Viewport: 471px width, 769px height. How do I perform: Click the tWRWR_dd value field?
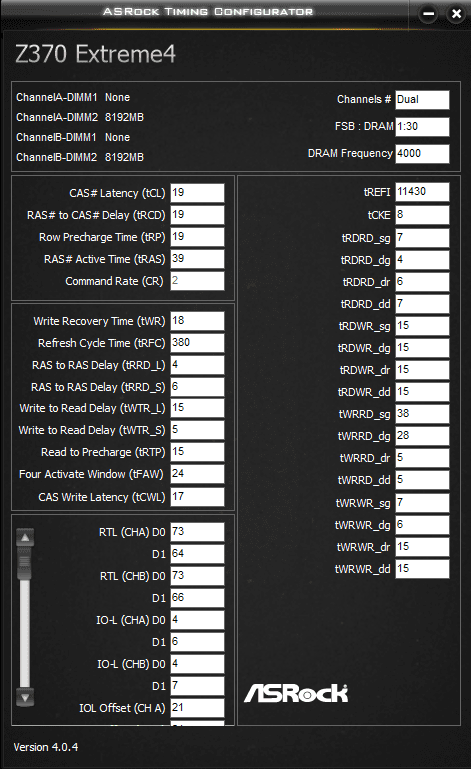point(422,569)
